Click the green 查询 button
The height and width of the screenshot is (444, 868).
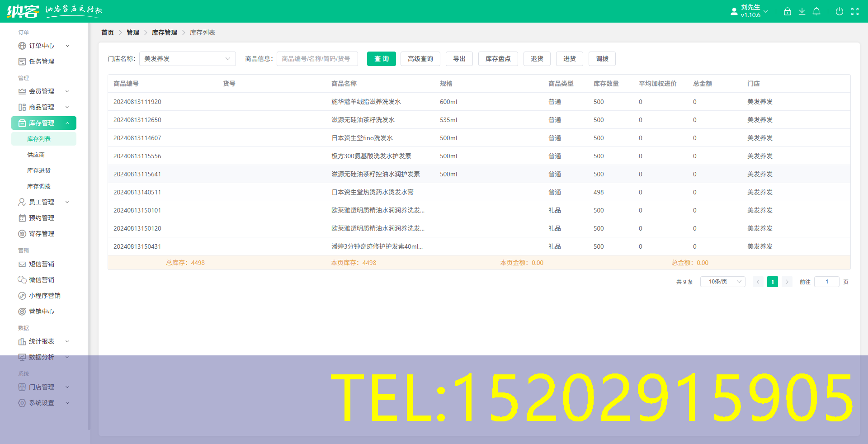tap(382, 59)
